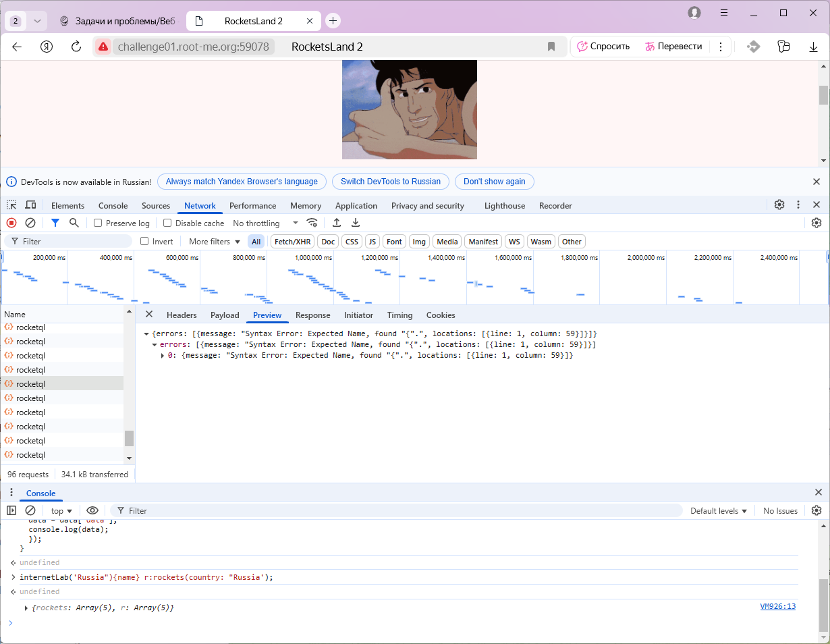Click 'Always match Yandex Browser's language'
Image resolution: width=830 pixels, height=644 pixels.
[242, 182]
